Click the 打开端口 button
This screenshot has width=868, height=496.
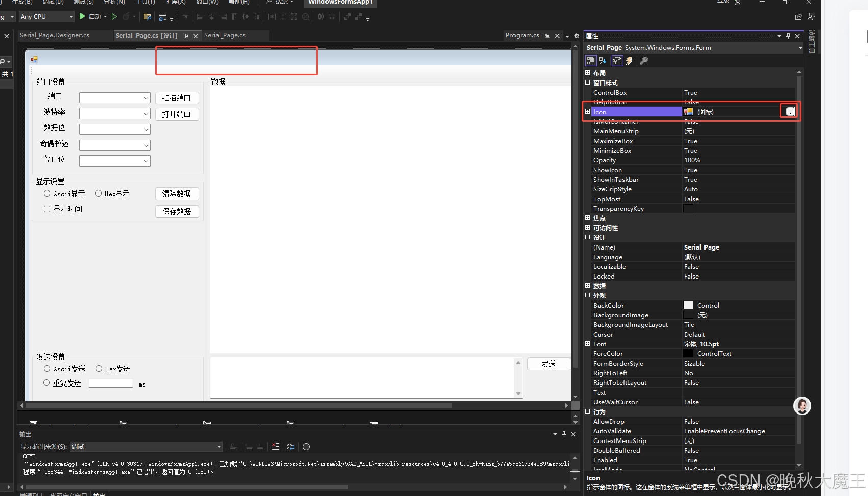(x=177, y=114)
